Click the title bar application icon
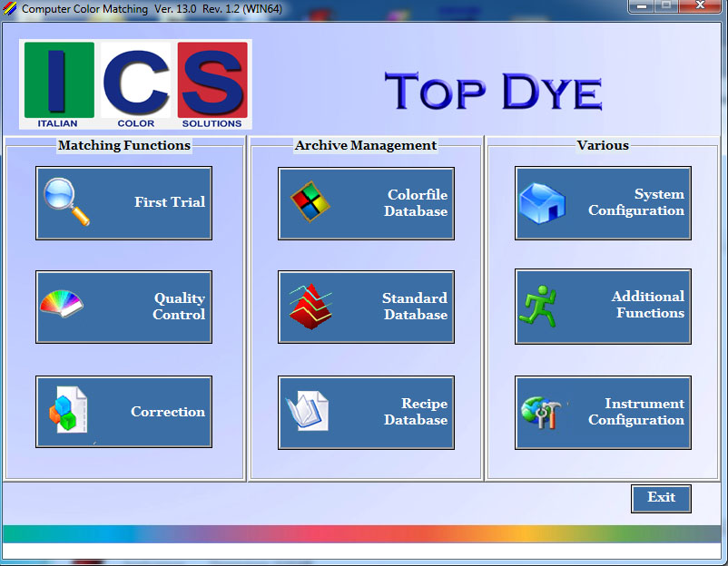728x566 pixels. pos(10,8)
